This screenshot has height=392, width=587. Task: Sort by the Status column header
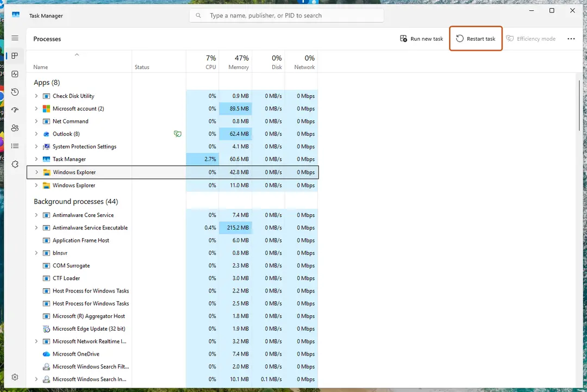point(159,62)
